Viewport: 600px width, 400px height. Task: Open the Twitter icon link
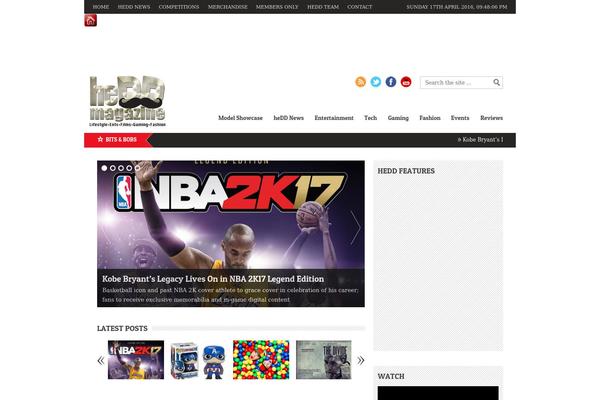pyautogui.click(x=376, y=82)
